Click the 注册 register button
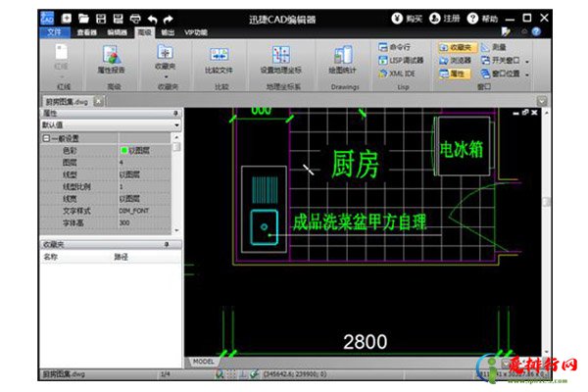 click(445, 18)
